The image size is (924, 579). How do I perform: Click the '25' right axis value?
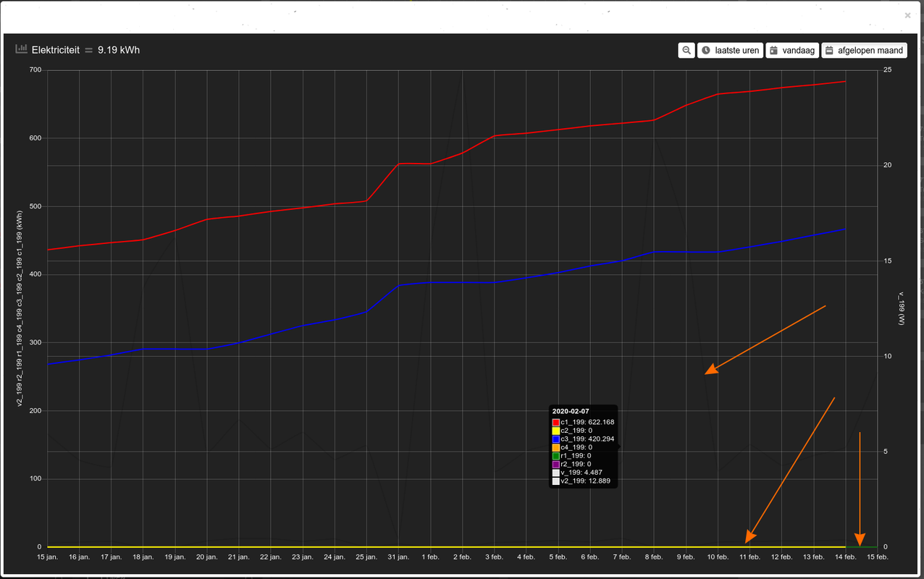click(887, 70)
